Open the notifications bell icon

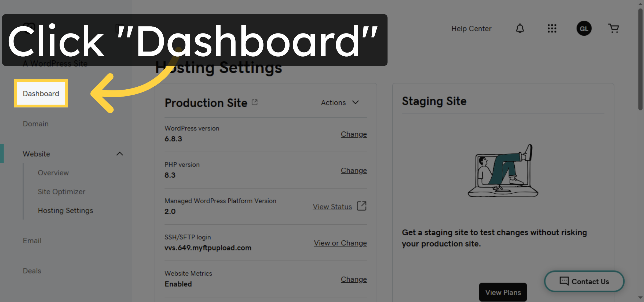coord(520,28)
